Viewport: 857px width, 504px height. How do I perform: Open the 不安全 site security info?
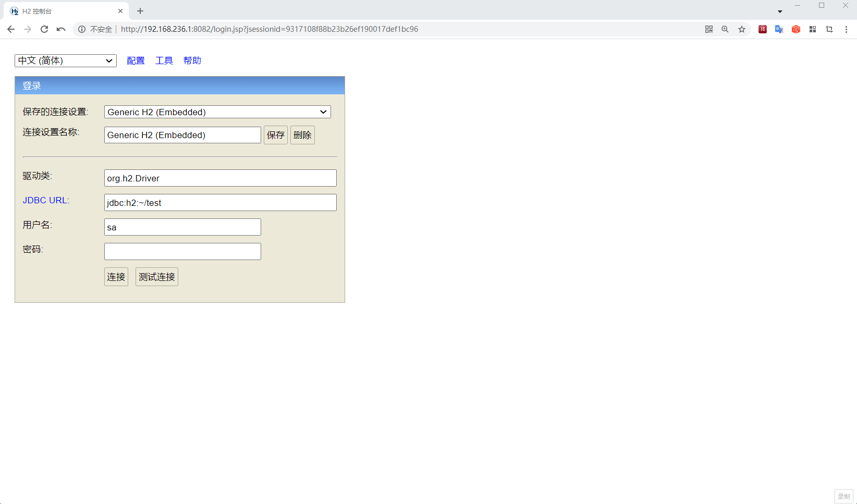click(95, 29)
